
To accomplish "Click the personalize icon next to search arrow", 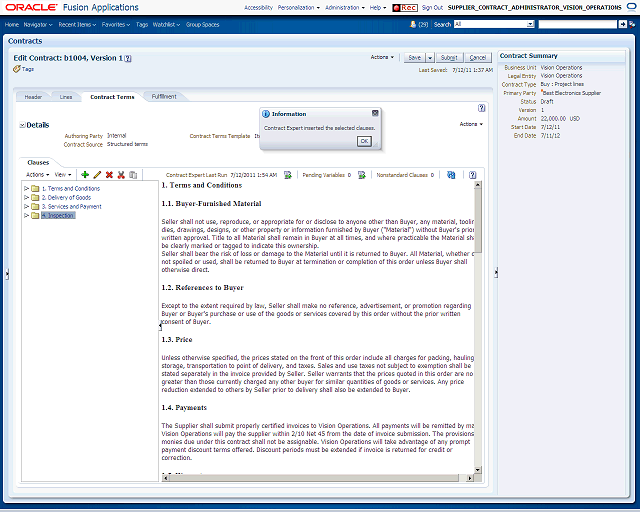I will [x=631, y=24].
